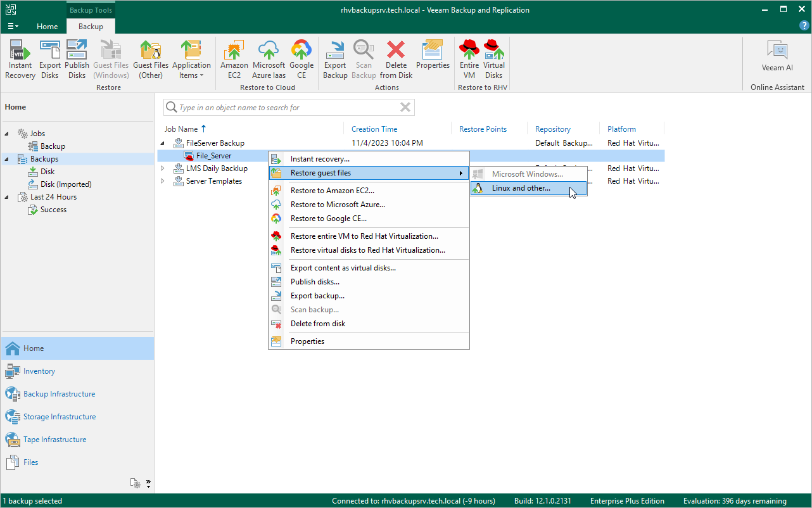Open Properties from the ribbon
Viewport: 812px width, 508px height.
433,55
